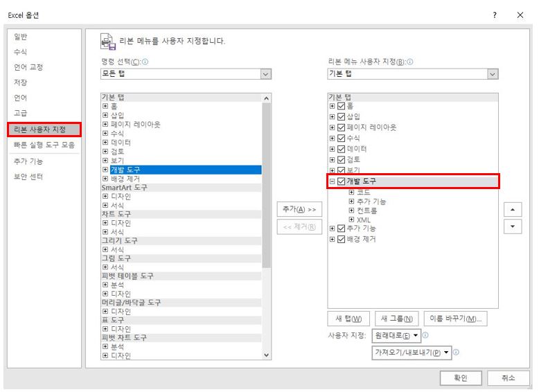Open the 모든 탭 command dropdown
Screen dimensions: 539x392
[265, 74]
